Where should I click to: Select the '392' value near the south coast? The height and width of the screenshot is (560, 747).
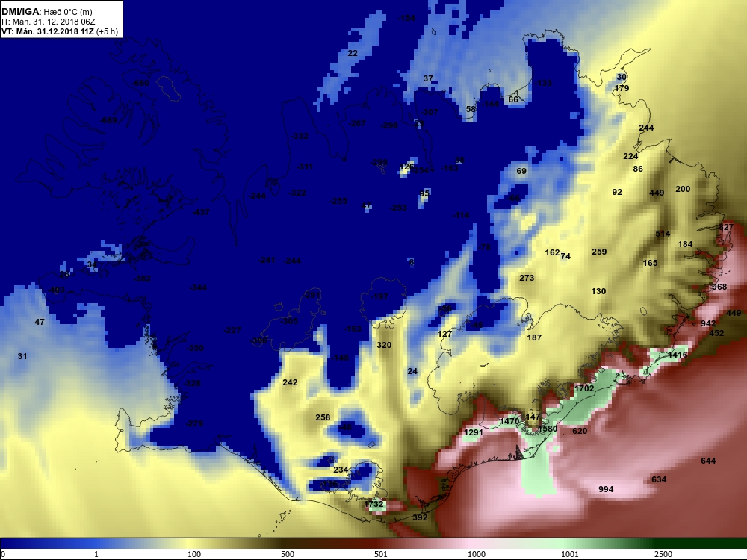pos(420,517)
